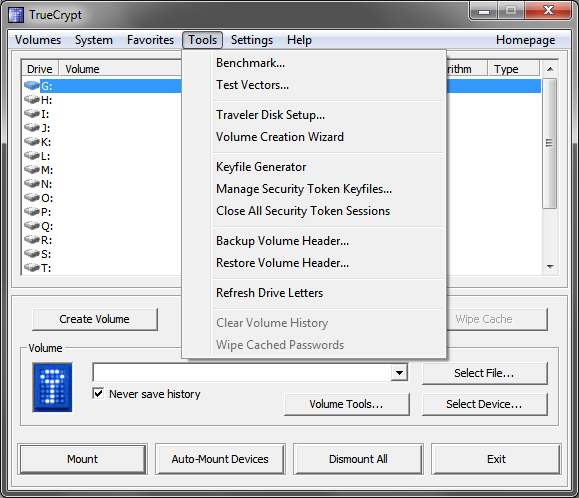Click Select File button

(x=484, y=373)
